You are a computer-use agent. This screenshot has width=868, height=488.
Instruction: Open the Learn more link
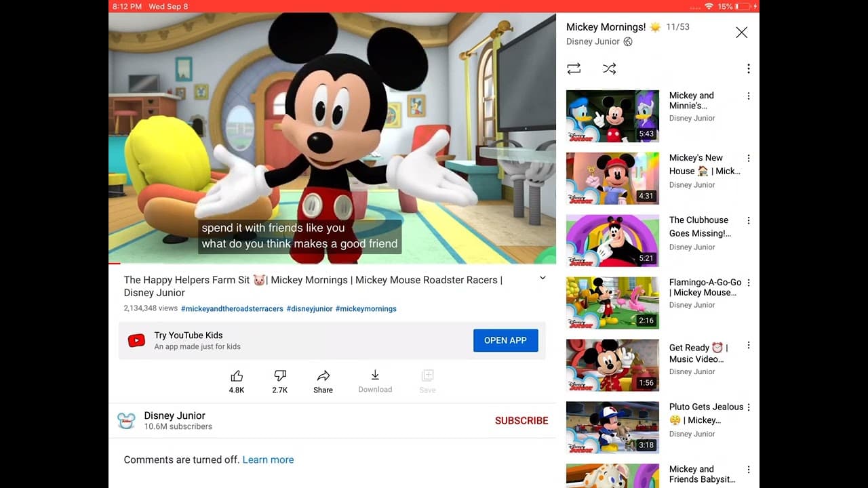(x=268, y=460)
